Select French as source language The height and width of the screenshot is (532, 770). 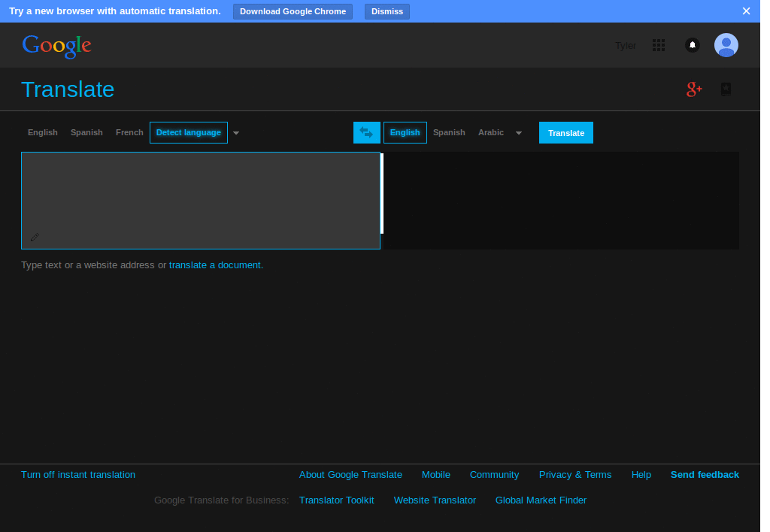(129, 132)
